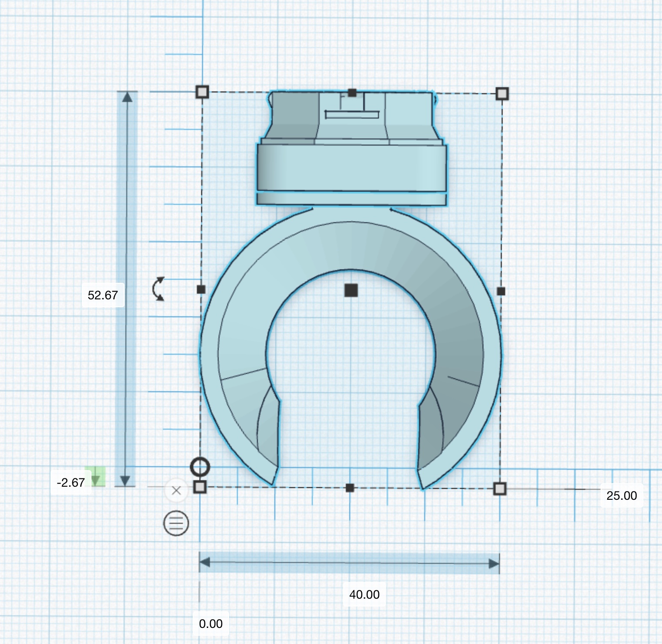This screenshot has width=662, height=644.
Task: Click the horizontal dimension arrow bar
Action: click(349, 563)
